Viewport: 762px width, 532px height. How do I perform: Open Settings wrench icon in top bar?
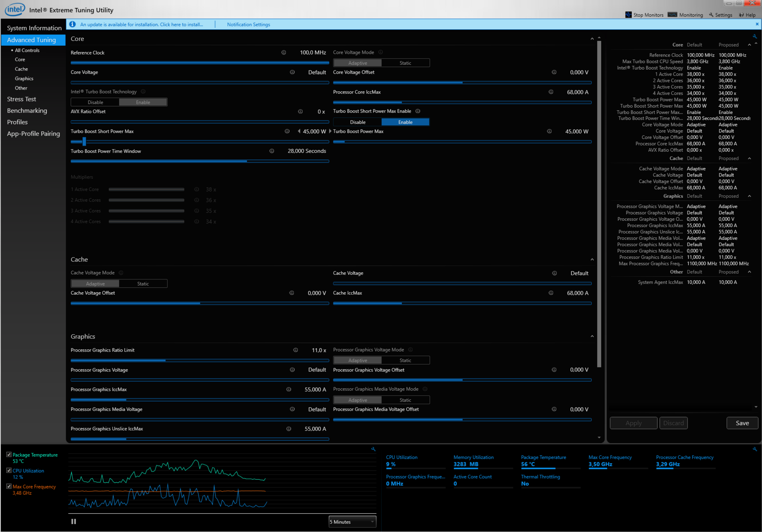[711, 15]
